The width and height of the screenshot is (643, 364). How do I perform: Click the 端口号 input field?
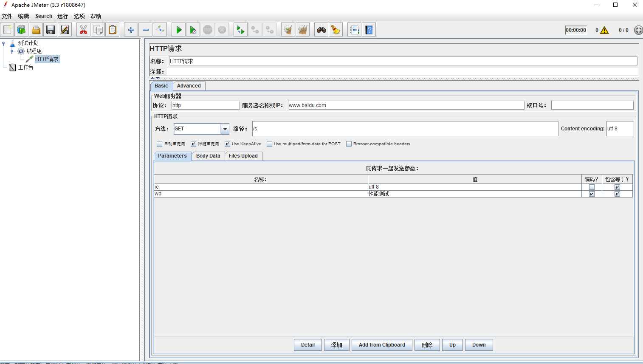592,105
